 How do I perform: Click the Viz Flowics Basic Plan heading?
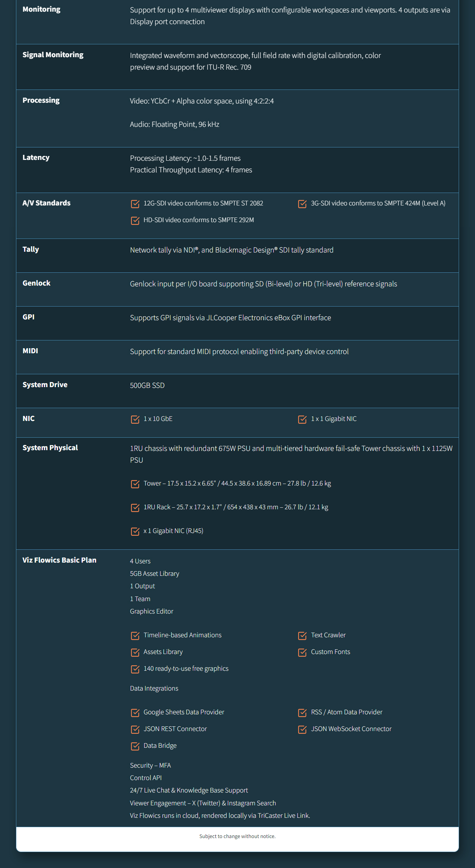(59, 560)
